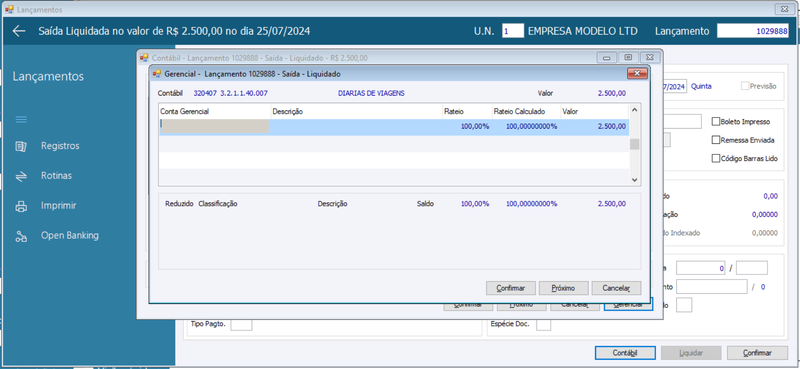This screenshot has height=369, width=800.
Task: Maximize the Contábil window
Action: tap(629, 58)
